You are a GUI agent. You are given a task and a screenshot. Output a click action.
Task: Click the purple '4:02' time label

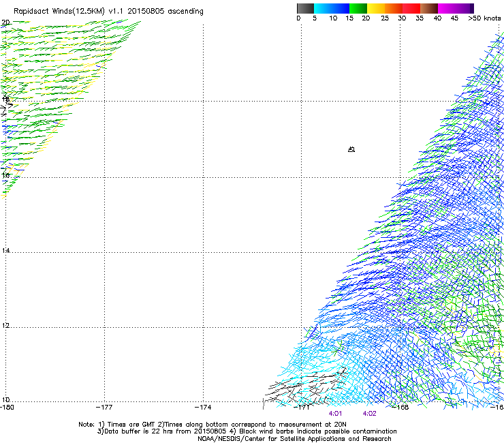(x=369, y=414)
